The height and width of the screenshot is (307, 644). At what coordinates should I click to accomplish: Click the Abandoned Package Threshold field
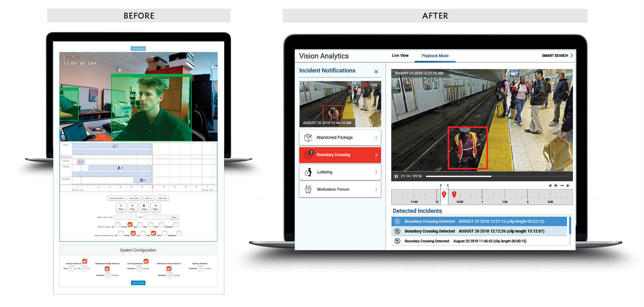tap(108, 275)
